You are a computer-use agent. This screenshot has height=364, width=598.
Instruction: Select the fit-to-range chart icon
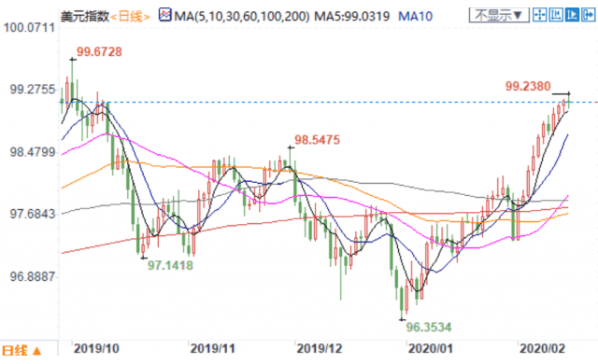(556, 15)
